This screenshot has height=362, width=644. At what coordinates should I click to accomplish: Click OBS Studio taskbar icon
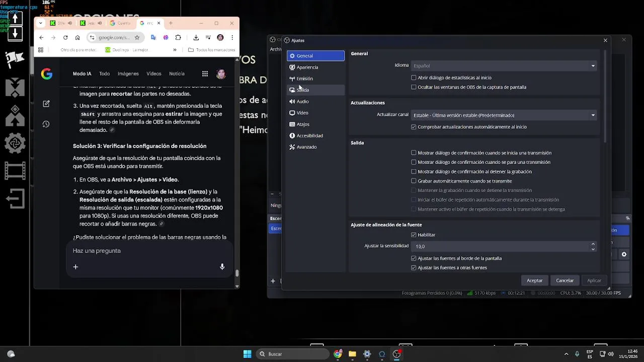tap(396, 354)
